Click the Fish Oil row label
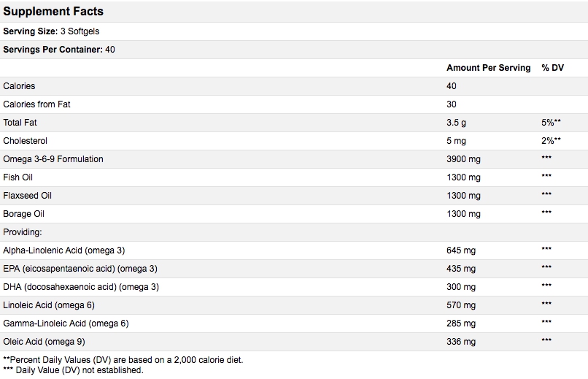Screen dimensions: 588x379 coord(18,177)
